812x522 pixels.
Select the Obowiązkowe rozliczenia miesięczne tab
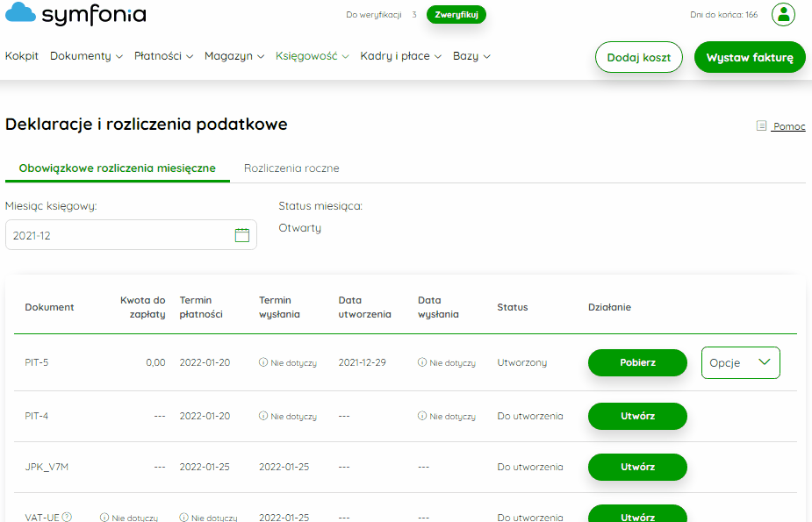(x=118, y=168)
